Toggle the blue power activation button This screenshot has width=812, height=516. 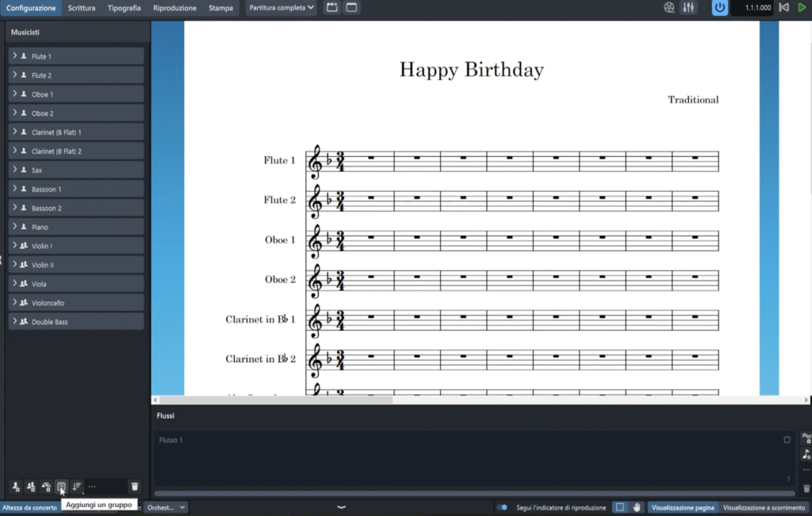point(719,8)
